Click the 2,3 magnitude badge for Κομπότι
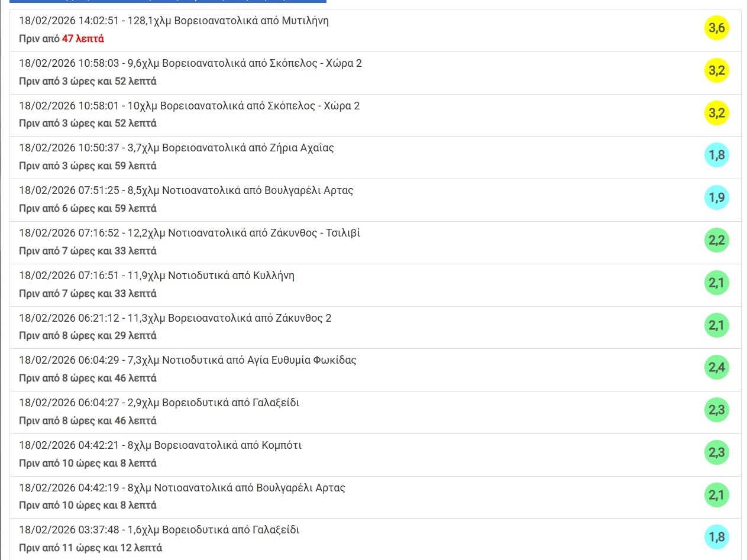747x560 pixels. [x=716, y=453]
